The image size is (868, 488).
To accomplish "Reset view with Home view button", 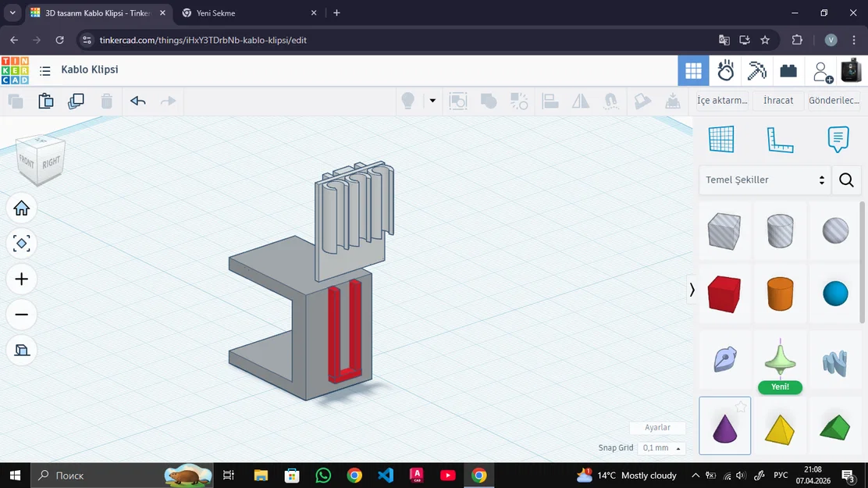I will point(22,208).
